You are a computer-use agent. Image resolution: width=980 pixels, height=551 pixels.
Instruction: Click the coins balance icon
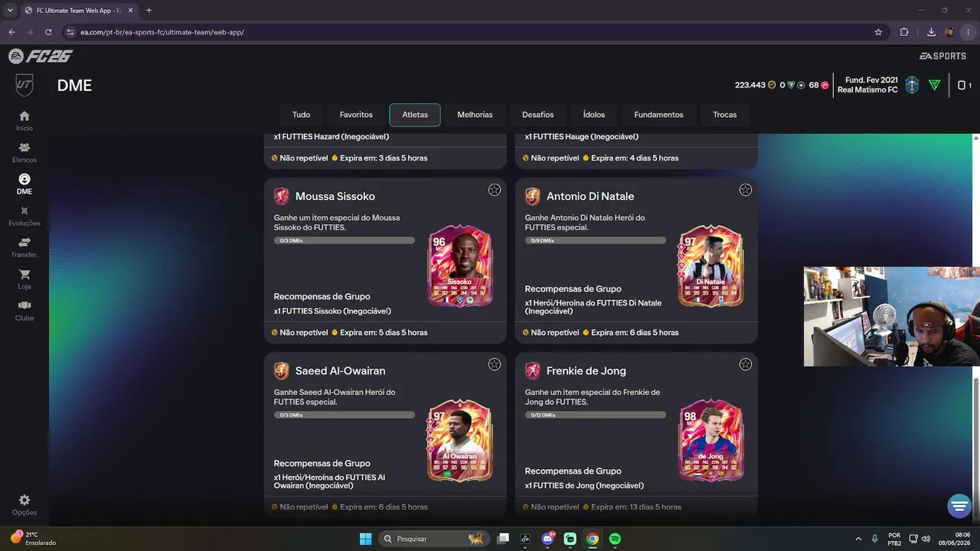point(772,85)
